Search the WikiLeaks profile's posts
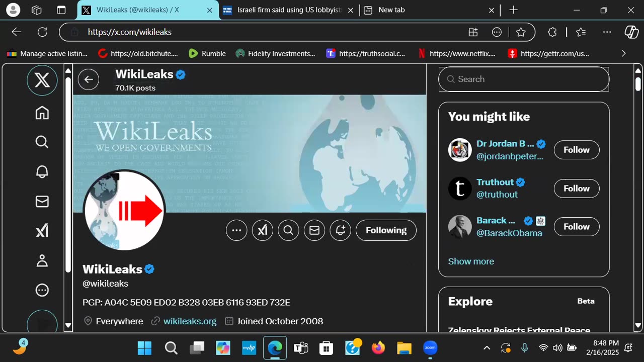The height and width of the screenshot is (362, 644). (x=288, y=230)
